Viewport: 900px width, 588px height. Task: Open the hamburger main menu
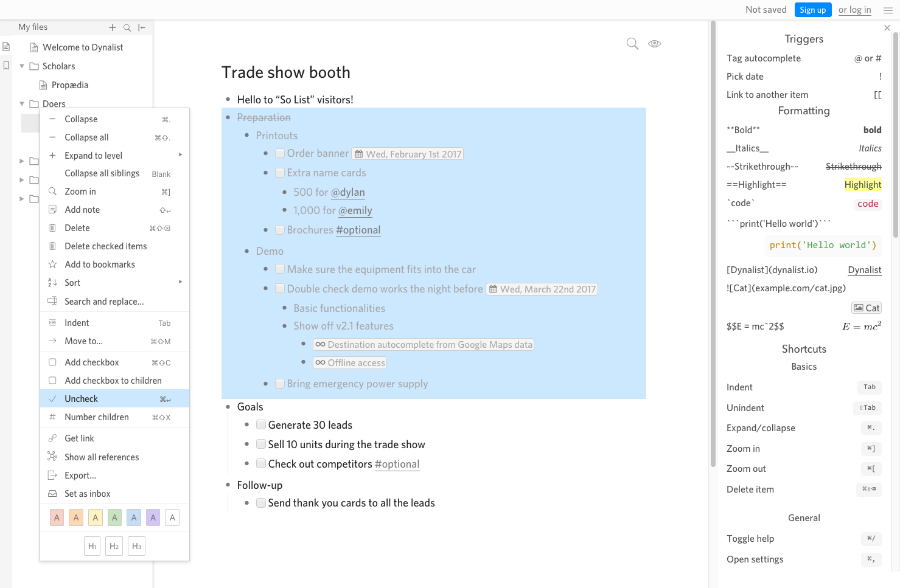pyautogui.click(x=888, y=10)
